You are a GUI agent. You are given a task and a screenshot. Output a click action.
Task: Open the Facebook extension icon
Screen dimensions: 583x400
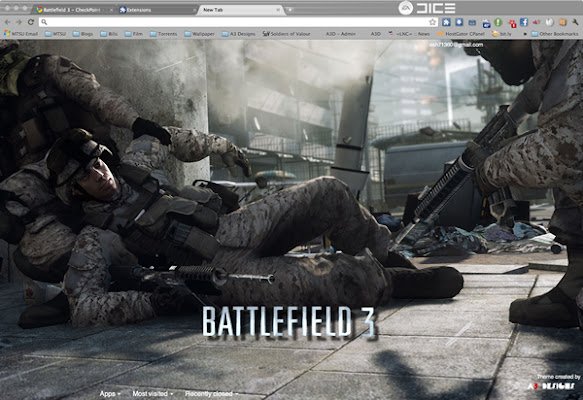coord(524,22)
